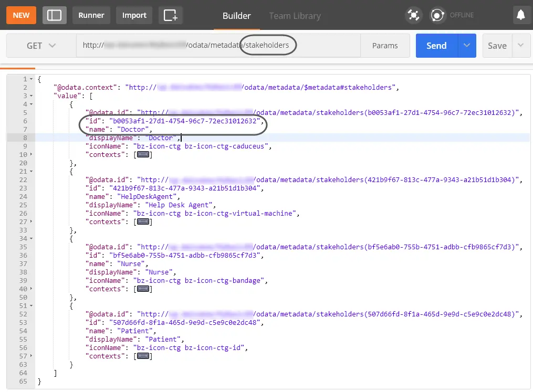Screen dimensions: 533x392
Task: Collapse the value array at line 3
Action: point(32,96)
